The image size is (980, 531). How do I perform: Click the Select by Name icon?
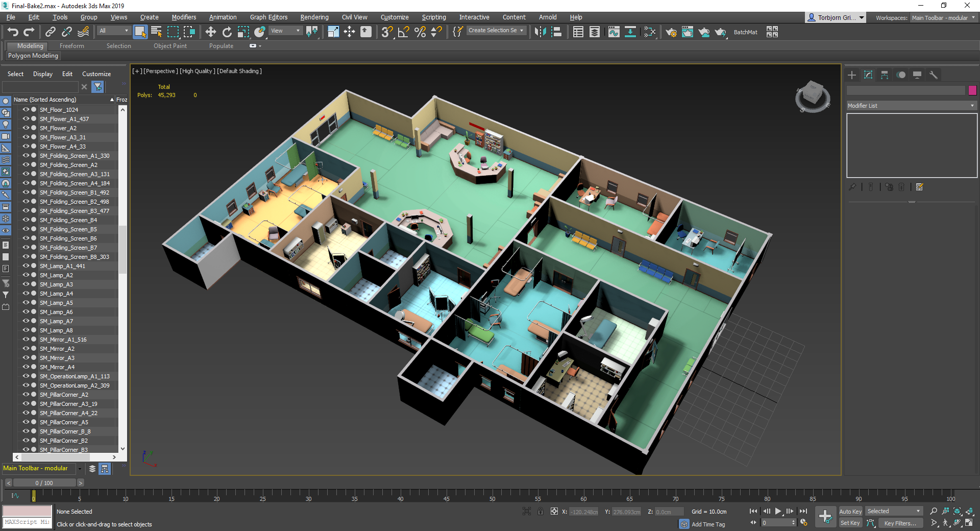(156, 32)
